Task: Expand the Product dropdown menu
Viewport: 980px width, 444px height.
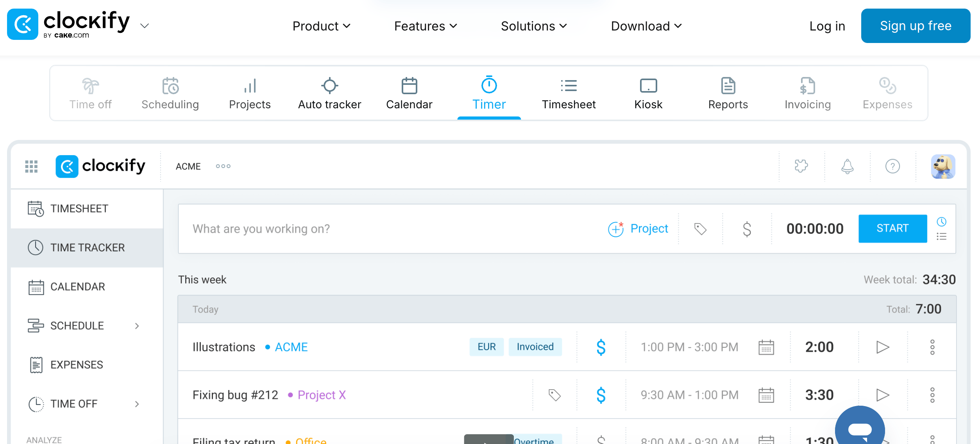Action: (x=321, y=26)
